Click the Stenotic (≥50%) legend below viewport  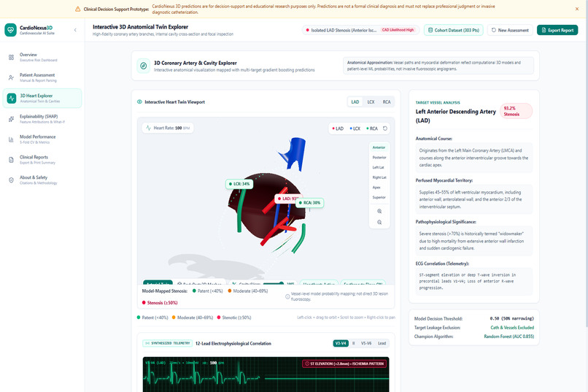coord(234,318)
